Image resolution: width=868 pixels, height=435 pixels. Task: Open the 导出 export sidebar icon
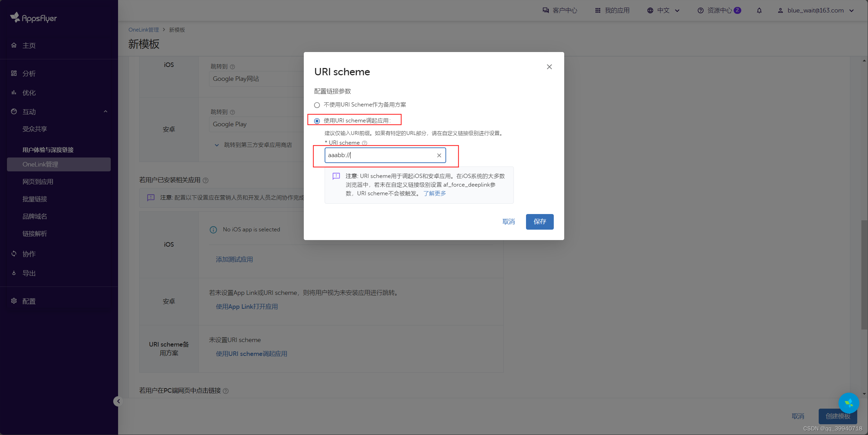tap(14, 273)
